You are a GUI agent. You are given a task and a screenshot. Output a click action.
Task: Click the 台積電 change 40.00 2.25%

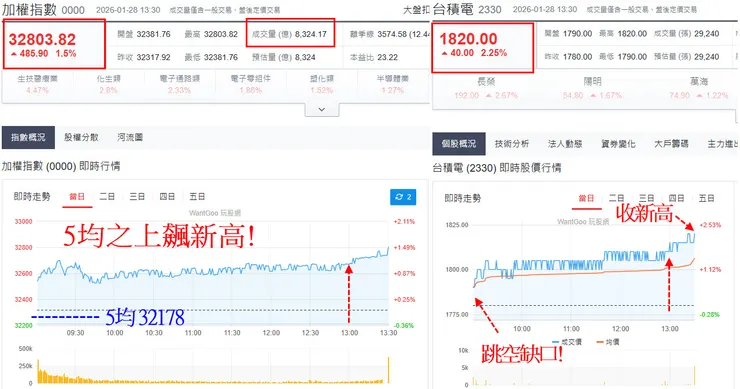(x=474, y=53)
